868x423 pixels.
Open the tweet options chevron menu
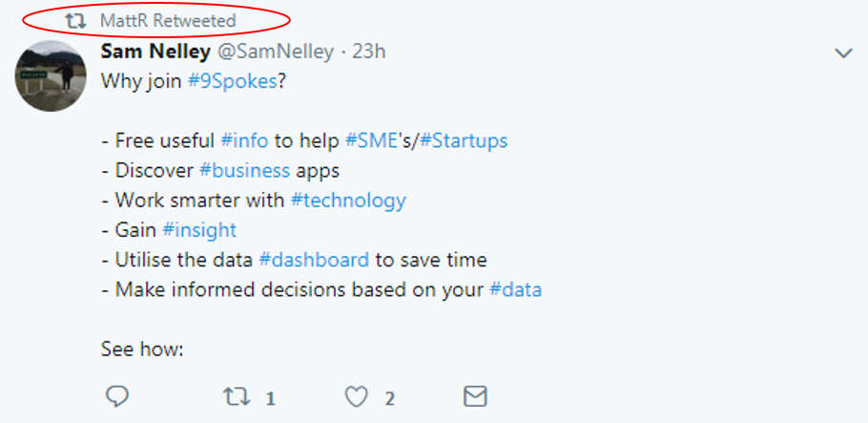[843, 53]
